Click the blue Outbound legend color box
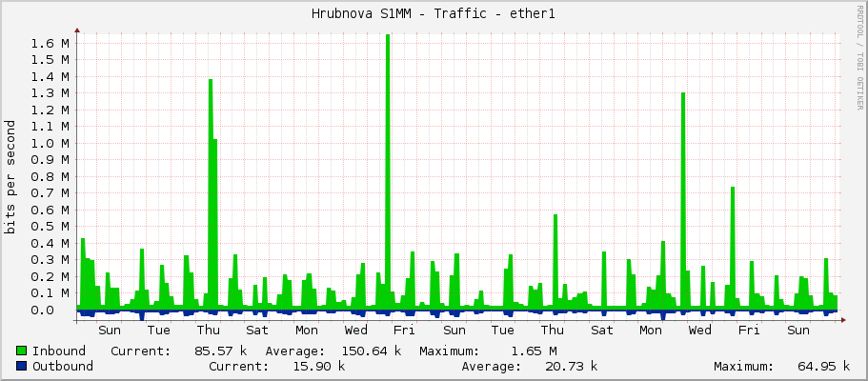868x381 pixels. (22, 366)
